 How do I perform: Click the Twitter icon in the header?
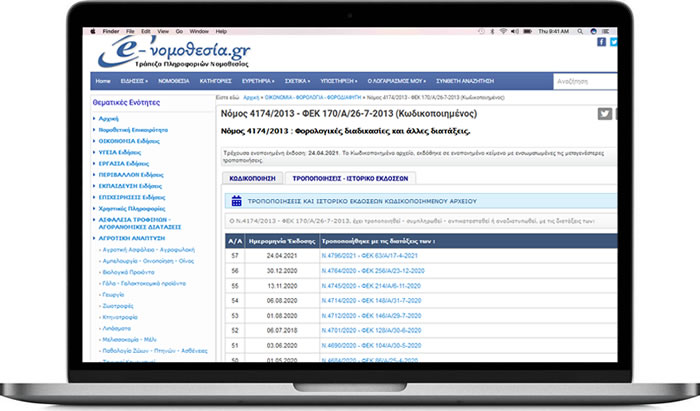(612, 42)
